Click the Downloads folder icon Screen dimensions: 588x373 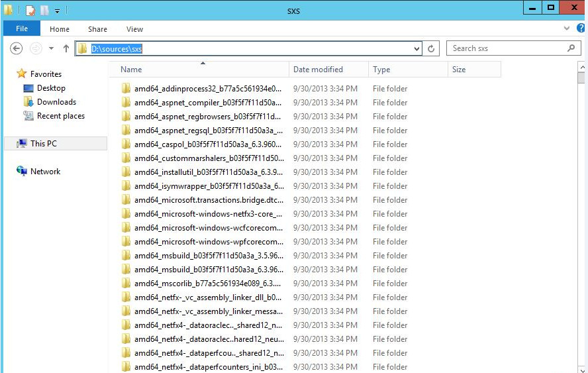pyautogui.click(x=28, y=101)
